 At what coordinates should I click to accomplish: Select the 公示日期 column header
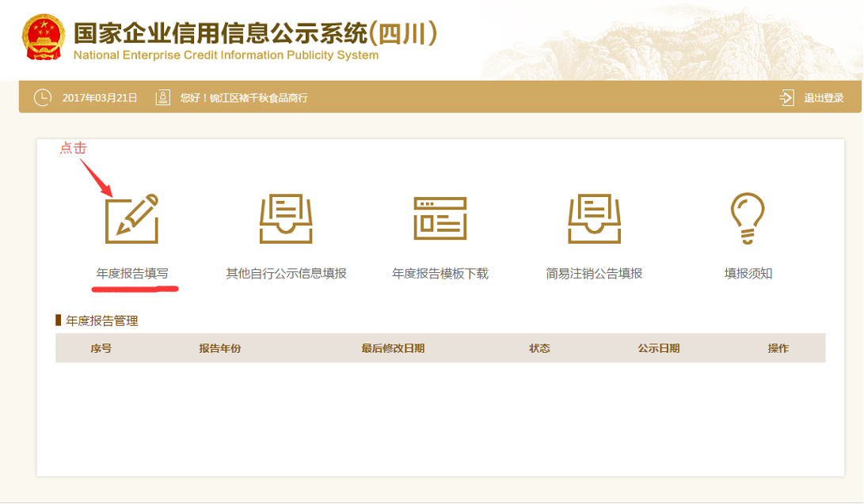pos(659,348)
